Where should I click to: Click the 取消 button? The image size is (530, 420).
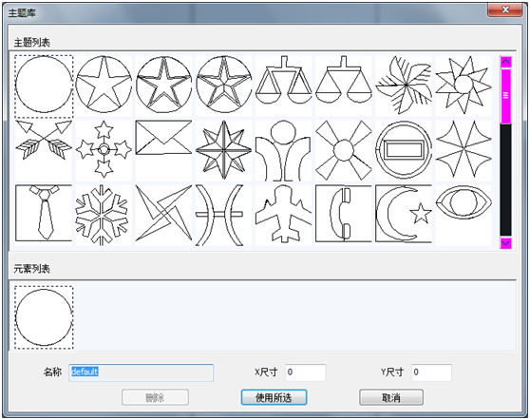391,397
